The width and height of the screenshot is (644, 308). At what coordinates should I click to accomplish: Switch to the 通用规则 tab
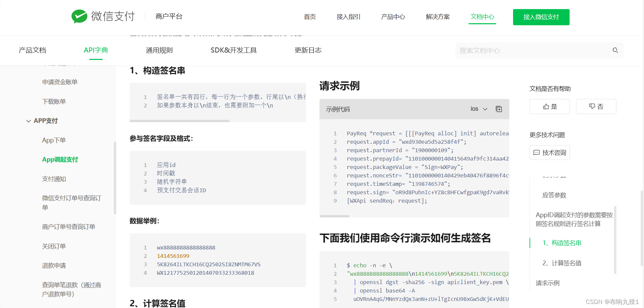coord(159,50)
